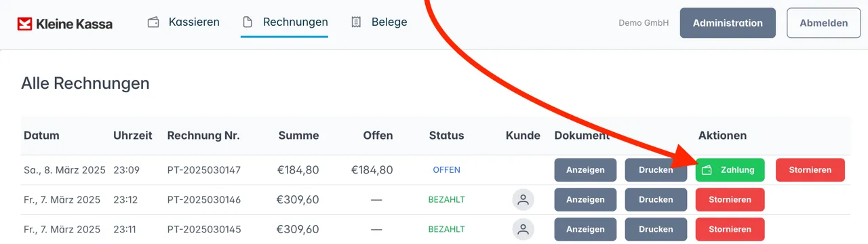
Task: Click the wallet icon next to Kassieren
Action: [x=153, y=22]
